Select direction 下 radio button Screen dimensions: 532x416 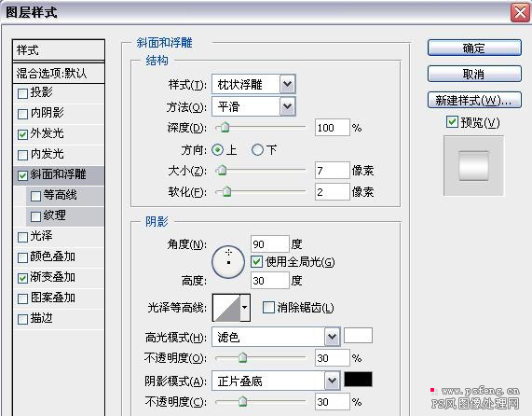coord(257,149)
